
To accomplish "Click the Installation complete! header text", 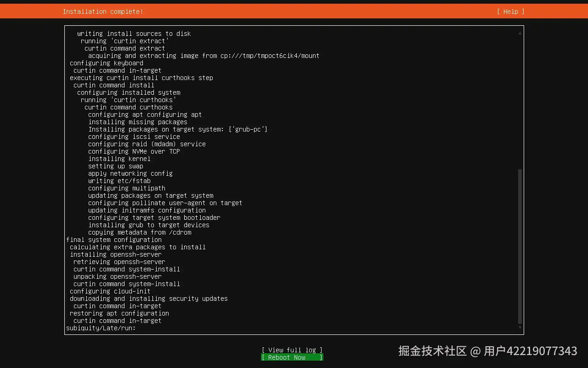I will point(102,11).
